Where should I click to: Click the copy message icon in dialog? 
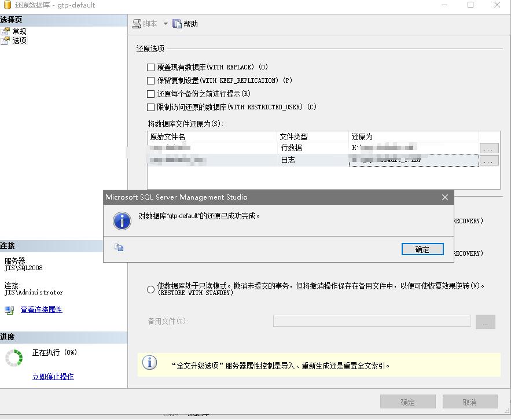[119, 248]
